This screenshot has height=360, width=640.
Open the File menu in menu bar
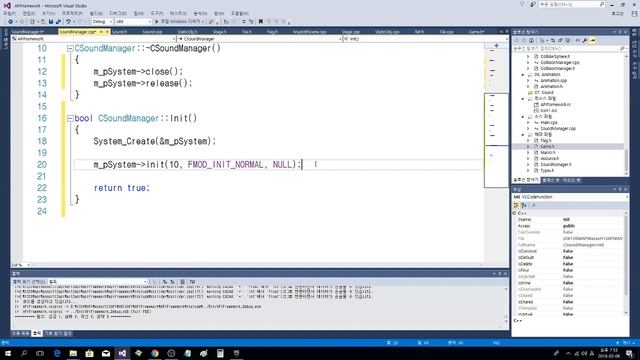click(x=9, y=13)
